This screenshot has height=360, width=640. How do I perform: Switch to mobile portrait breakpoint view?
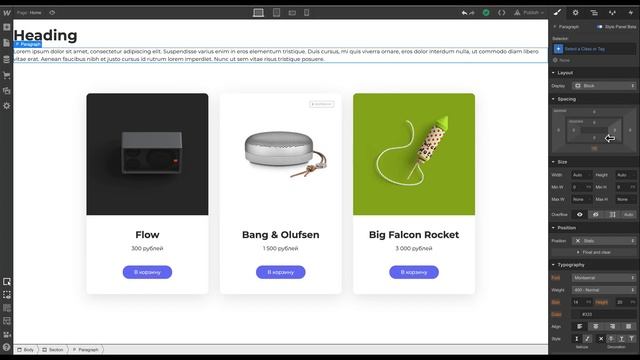point(307,13)
